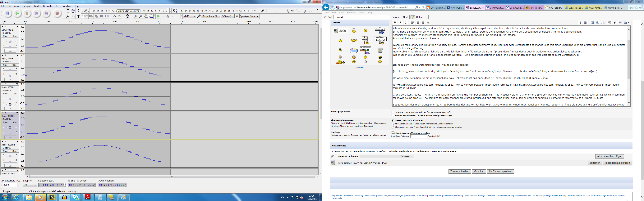Mute track 1 (Left, 3000Hz)

5,36
